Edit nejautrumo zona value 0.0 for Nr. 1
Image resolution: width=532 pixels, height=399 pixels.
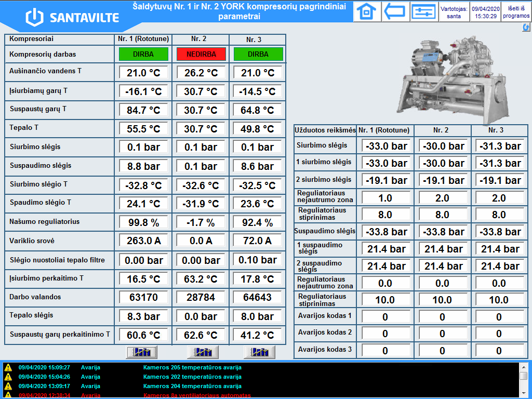[x=386, y=283]
